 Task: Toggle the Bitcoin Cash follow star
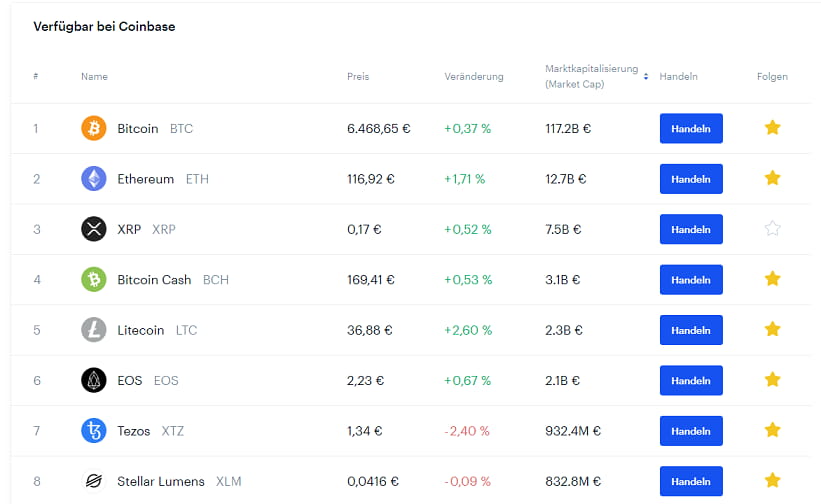click(772, 278)
